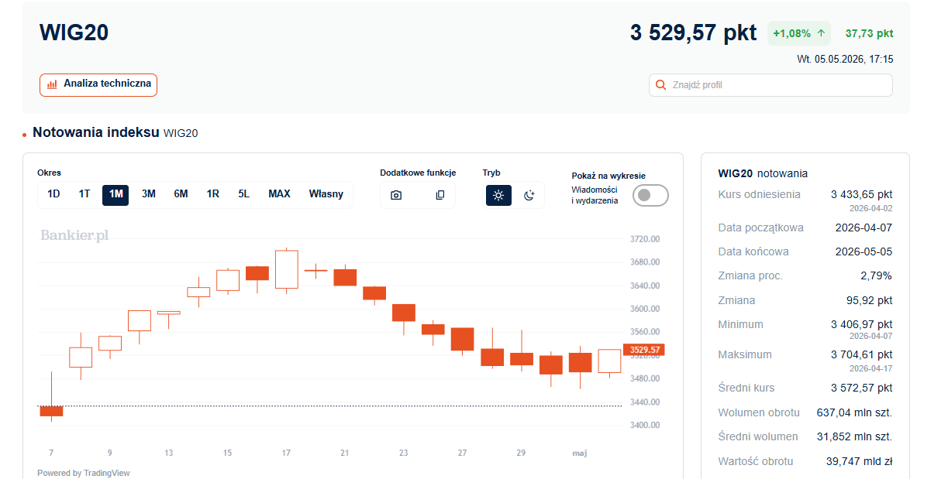Click the 3400.00 axis label
This screenshot has width=948, height=479.
(644, 425)
